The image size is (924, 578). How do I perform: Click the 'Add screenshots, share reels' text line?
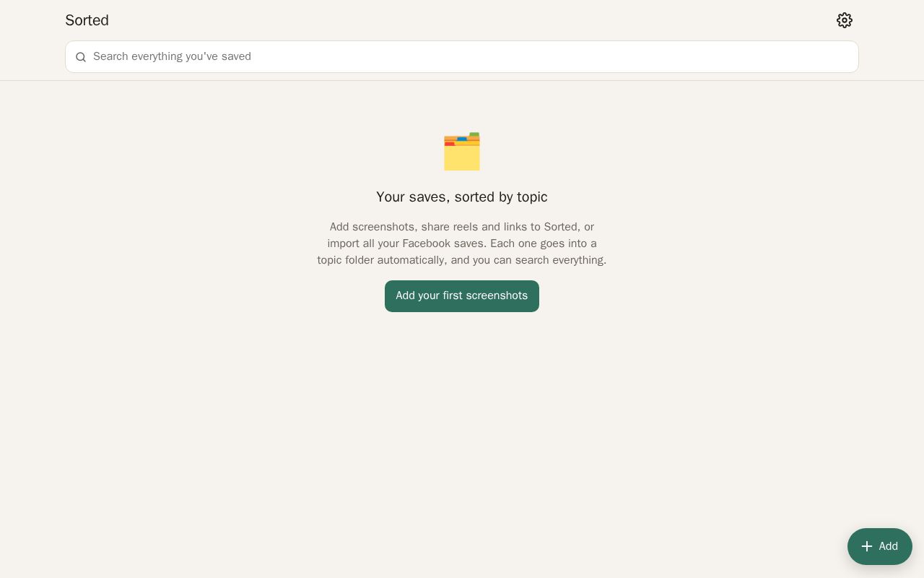462,227
